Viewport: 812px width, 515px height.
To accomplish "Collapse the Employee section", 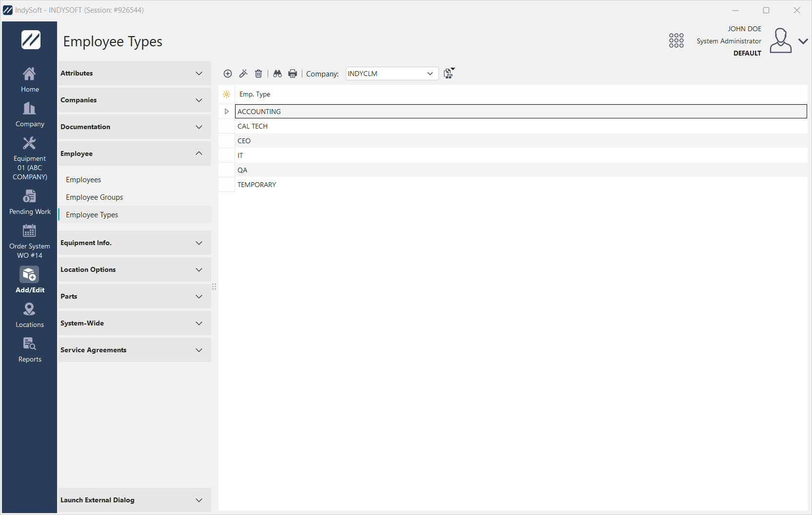I will point(135,153).
